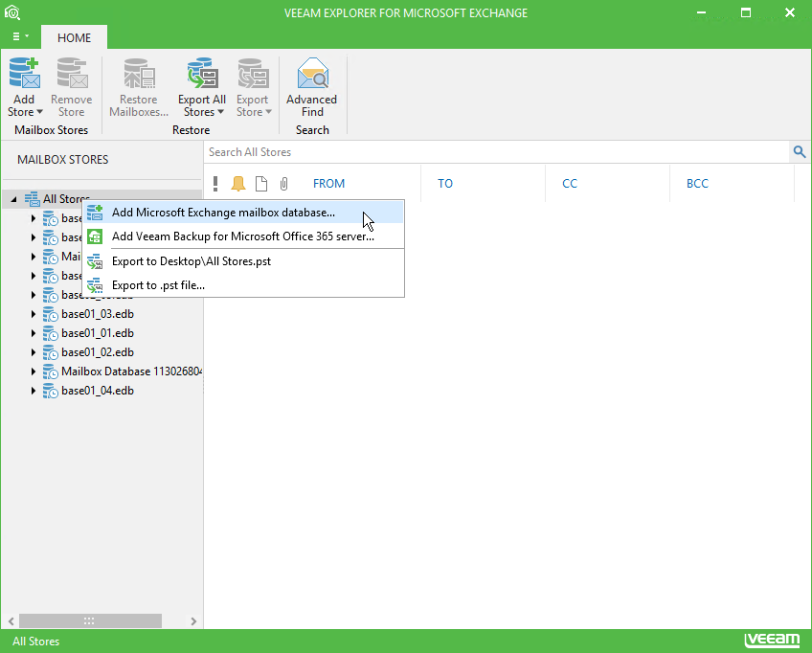Select the base01_03.edb store
Image resolution: width=812 pixels, height=653 pixels.
[98, 314]
